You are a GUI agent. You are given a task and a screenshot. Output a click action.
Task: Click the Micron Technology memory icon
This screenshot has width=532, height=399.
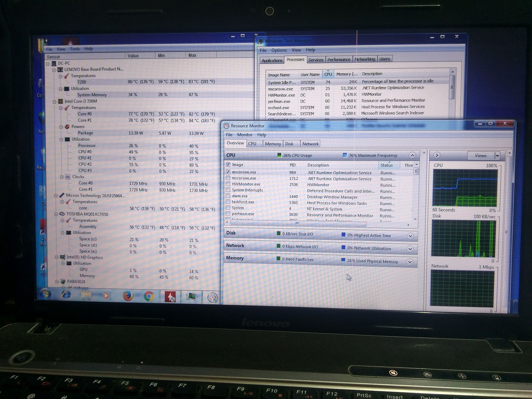pyautogui.click(x=62, y=195)
